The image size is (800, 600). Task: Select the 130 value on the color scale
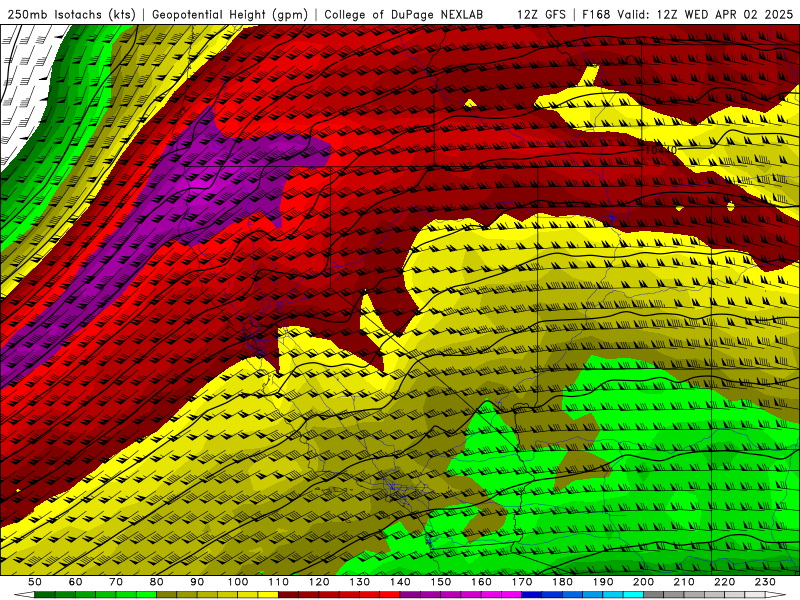pyautogui.click(x=360, y=582)
